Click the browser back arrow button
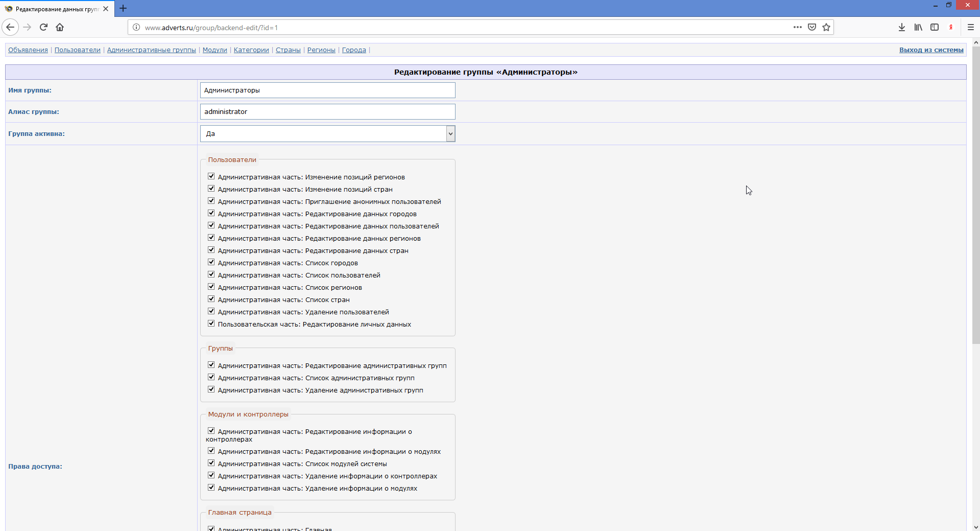Image resolution: width=980 pixels, height=531 pixels. [x=10, y=28]
